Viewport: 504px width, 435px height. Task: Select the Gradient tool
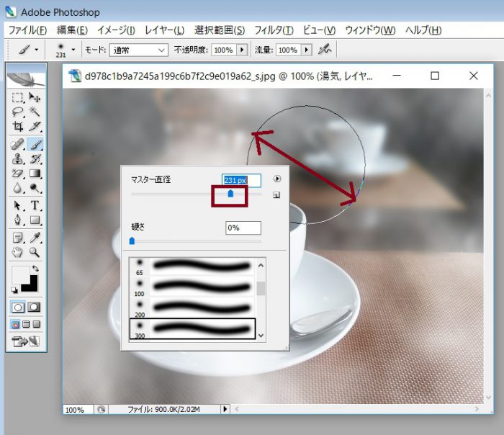point(35,174)
